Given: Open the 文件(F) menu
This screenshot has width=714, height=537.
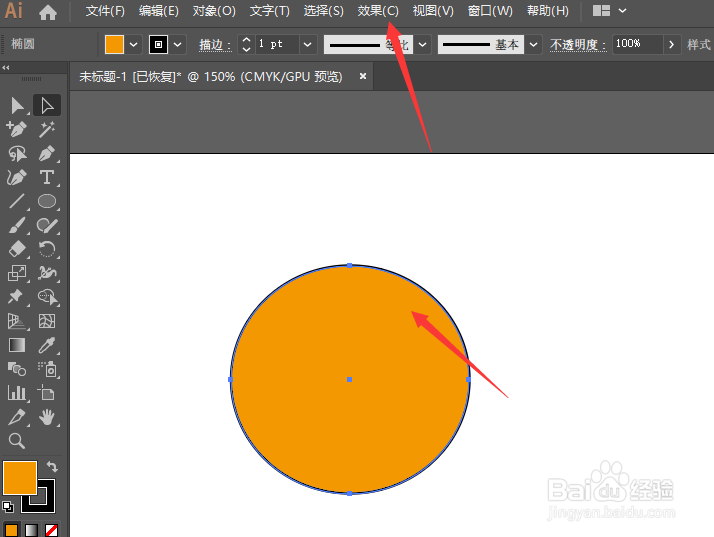Looking at the screenshot, I should click(105, 11).
